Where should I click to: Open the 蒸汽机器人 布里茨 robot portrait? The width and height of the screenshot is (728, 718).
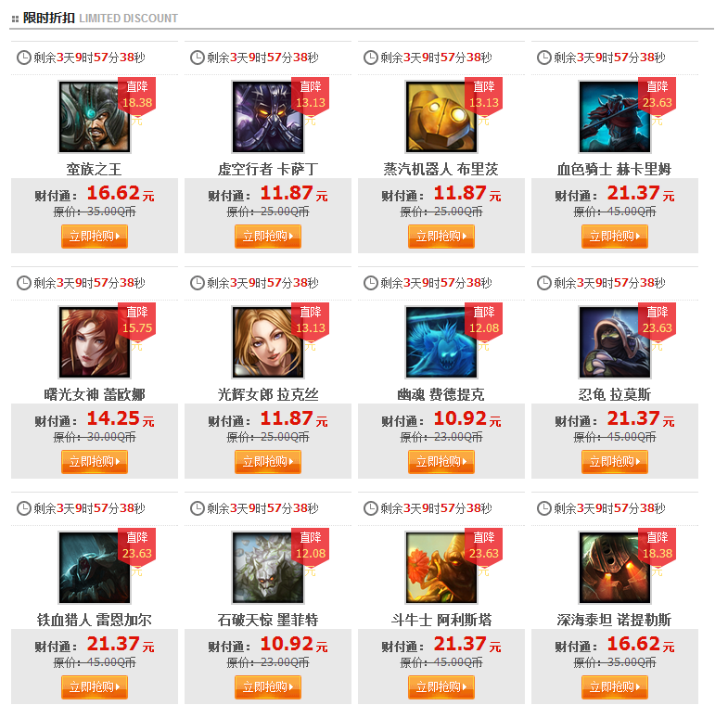click(441, 117)
